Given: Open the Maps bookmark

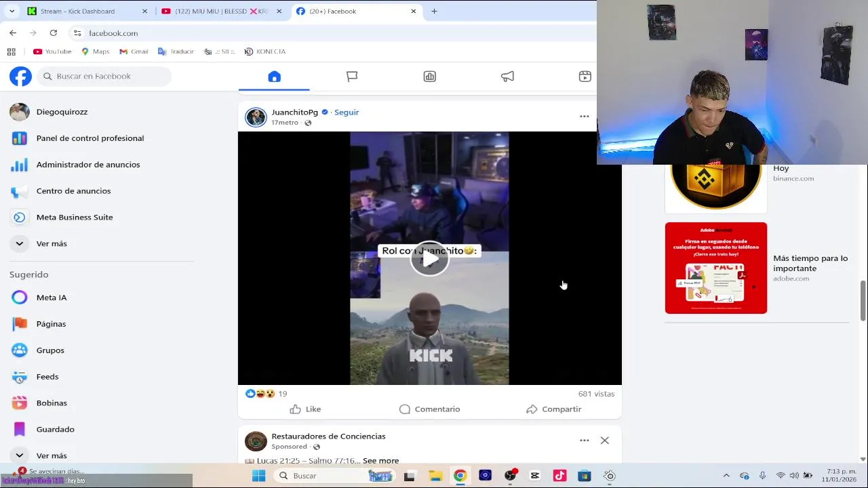Looking at the screenshot, I should click(95, 52).
